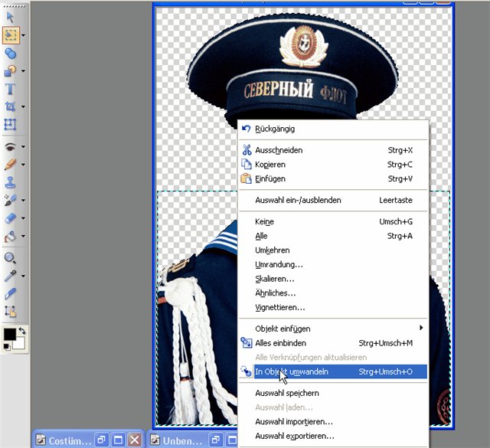Viewport: 490px width, 448px height.
Task: Select the blue blade tool below the Eyedropper
Action: tap(10, 294)
